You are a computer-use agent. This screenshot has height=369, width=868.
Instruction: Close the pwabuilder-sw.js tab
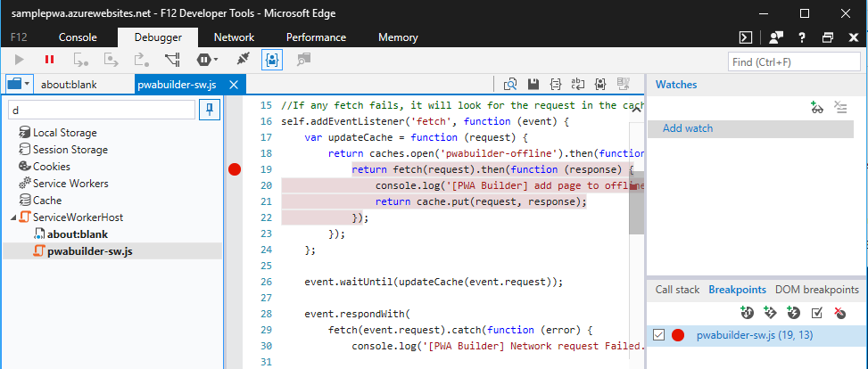[x=233, y=85]
